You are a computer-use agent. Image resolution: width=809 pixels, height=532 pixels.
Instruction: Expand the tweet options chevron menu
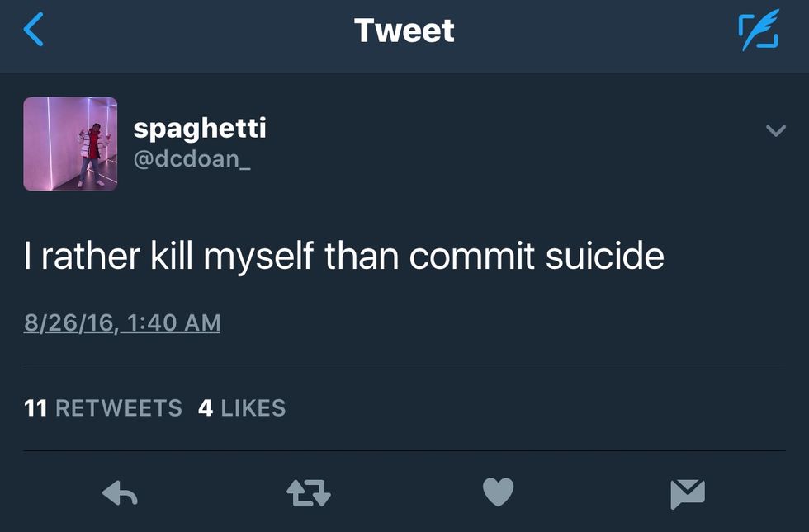coord(775,130)
